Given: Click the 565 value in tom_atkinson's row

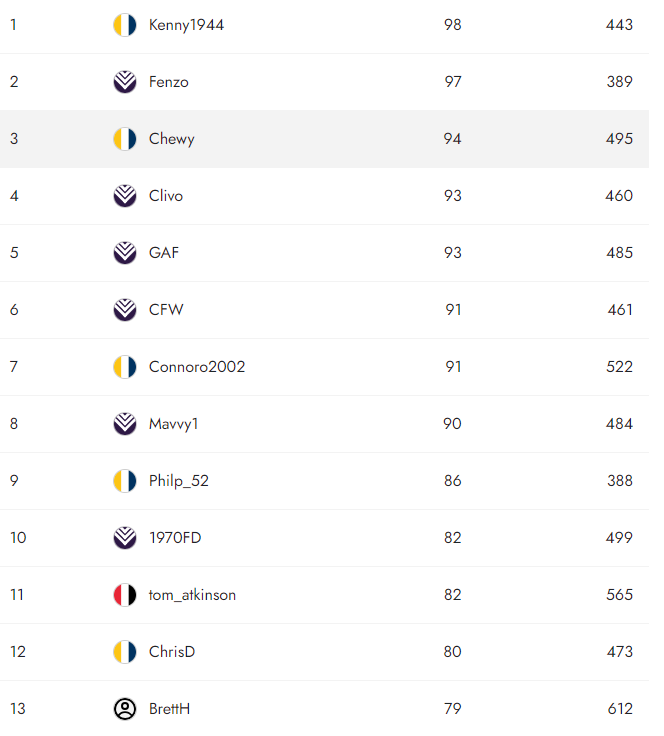Looking at the screenshot, I should 620,595.
